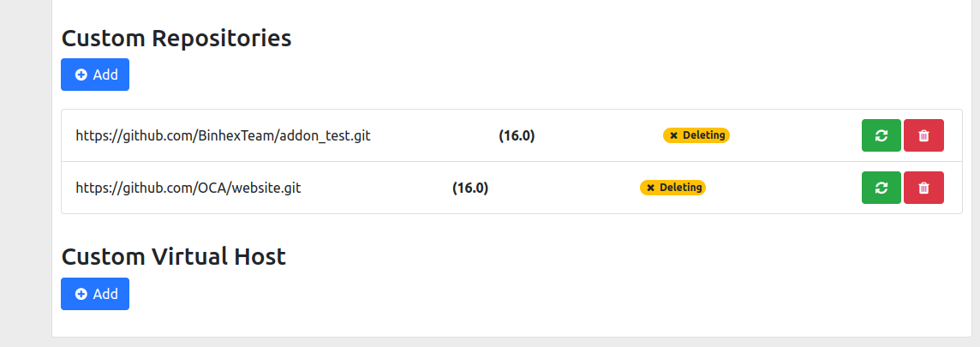This screenshot has height=347, width=980.
Task: Refresh the BinhexTeam addon_test repository
Action: (881, 135)
